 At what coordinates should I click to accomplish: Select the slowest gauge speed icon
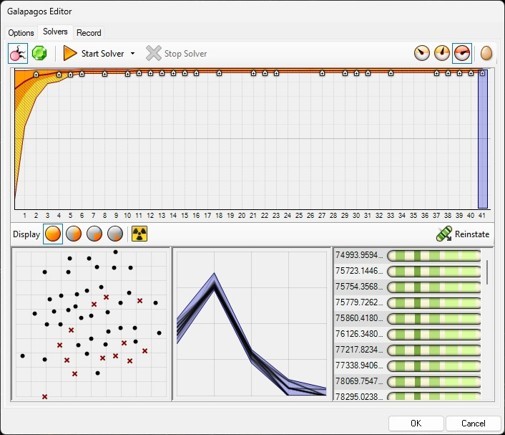(422, 53)
